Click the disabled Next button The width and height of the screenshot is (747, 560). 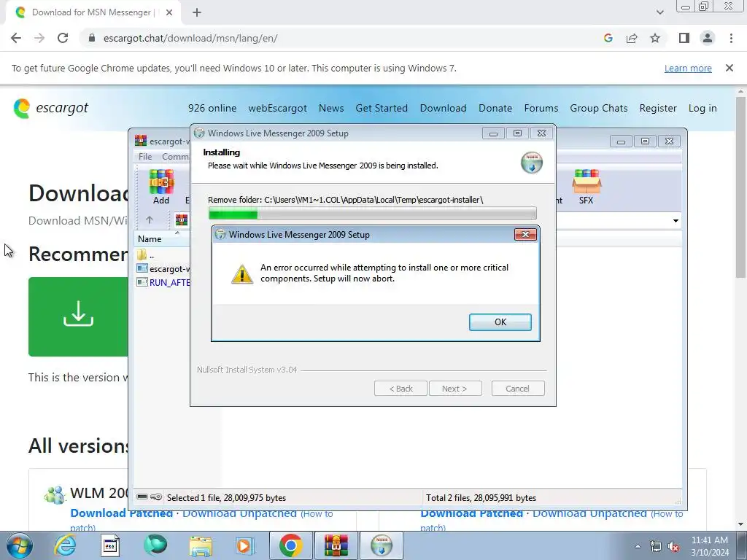click(x=454, y=389)
